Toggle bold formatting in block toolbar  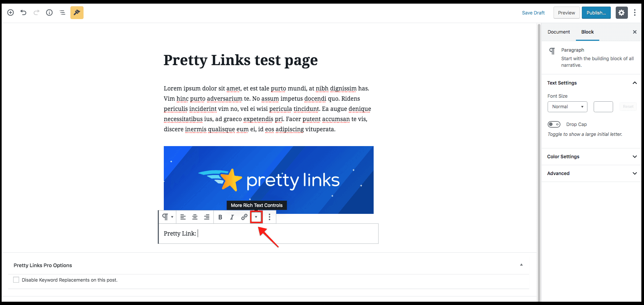[x=220, y=217]
